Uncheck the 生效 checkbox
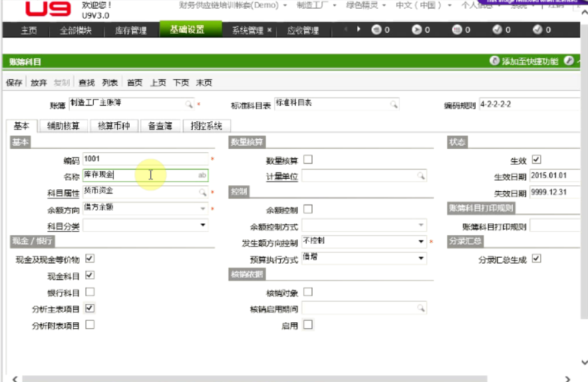Viewport: 588px width, 382px height. [x=536, y=159]
